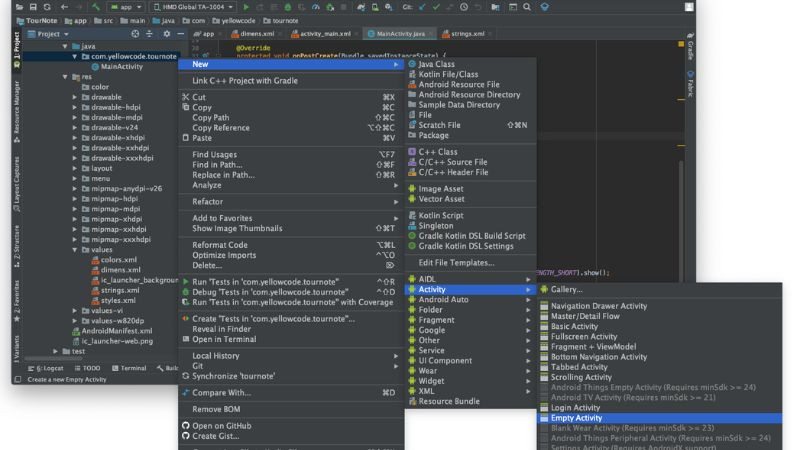Collapse the values folder

[x=75, y=249]
